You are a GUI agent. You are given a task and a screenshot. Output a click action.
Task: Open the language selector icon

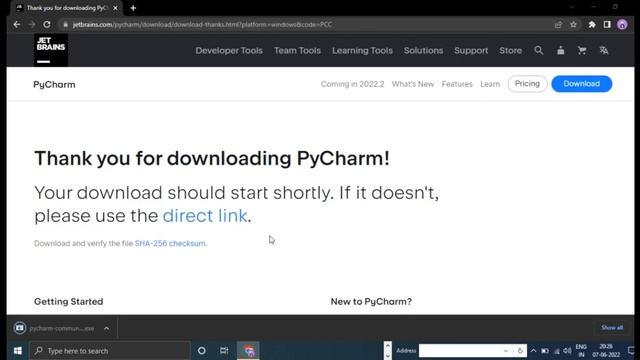click(604, 50)
